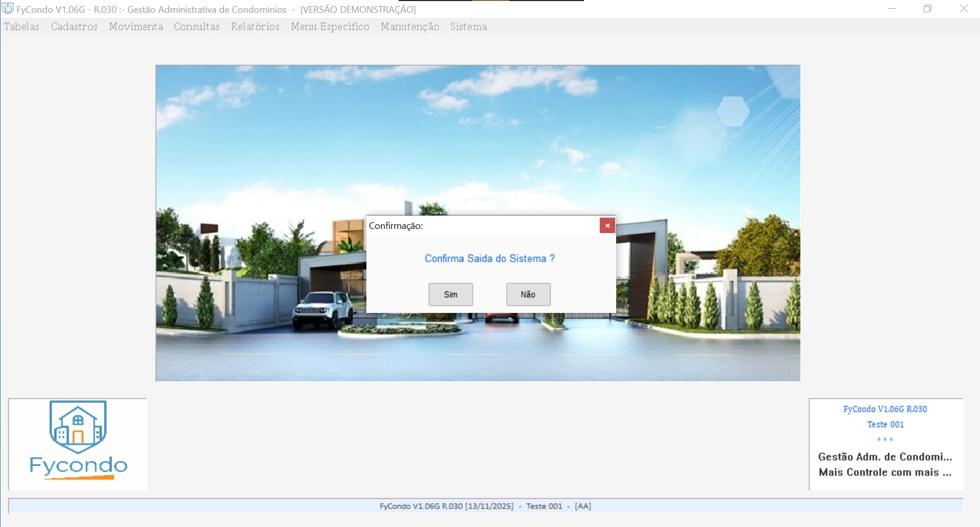Close the Confirmação dialog with red X
The height and width of the screenshot is (527, 980).
coord(607,225)
